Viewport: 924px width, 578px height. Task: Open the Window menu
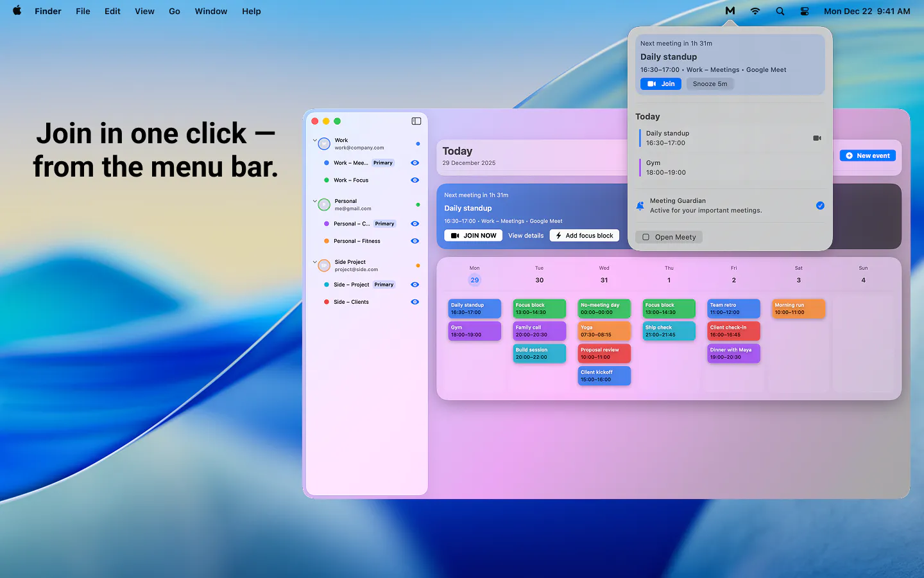tap(210, 11)
